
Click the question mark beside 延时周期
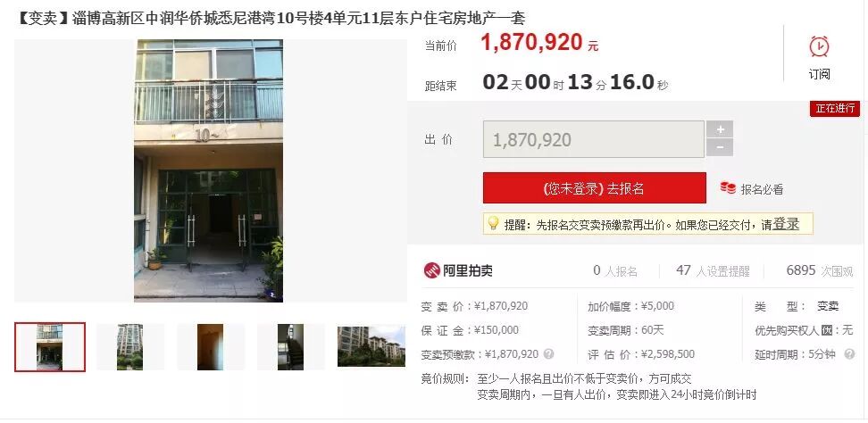click(x=849, y=354)
